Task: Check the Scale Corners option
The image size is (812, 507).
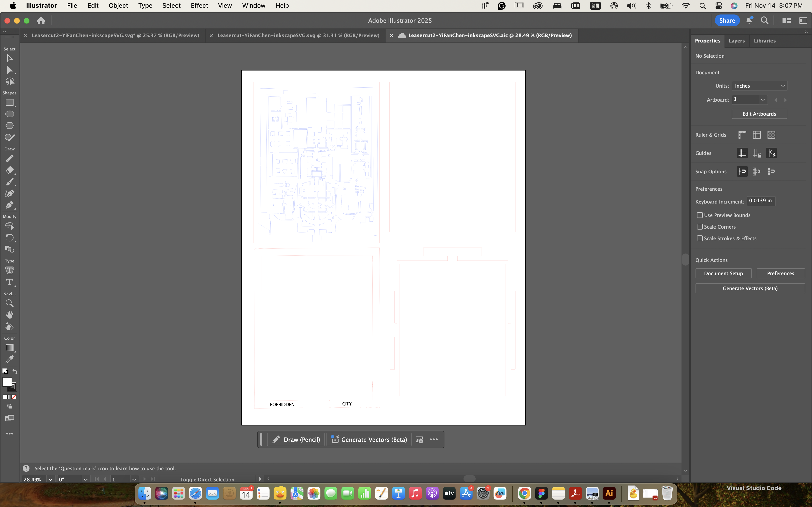Action: pyautogui.click(x=700, y=227)
